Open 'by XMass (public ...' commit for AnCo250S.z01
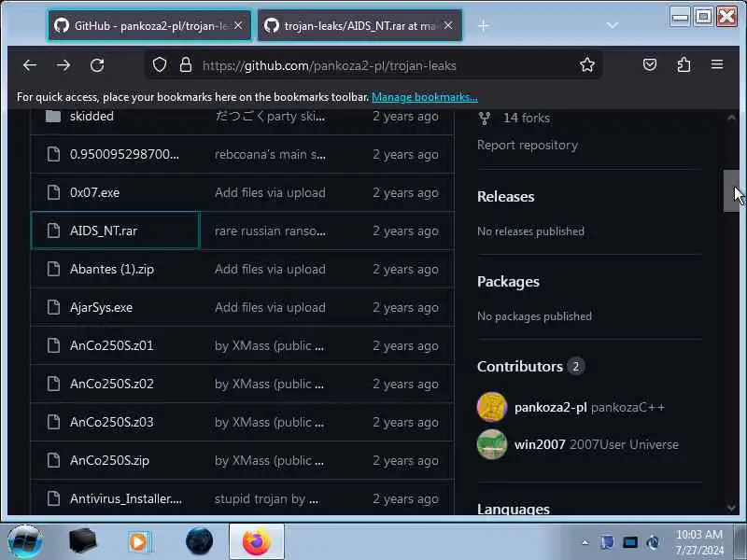 (269, 345)
